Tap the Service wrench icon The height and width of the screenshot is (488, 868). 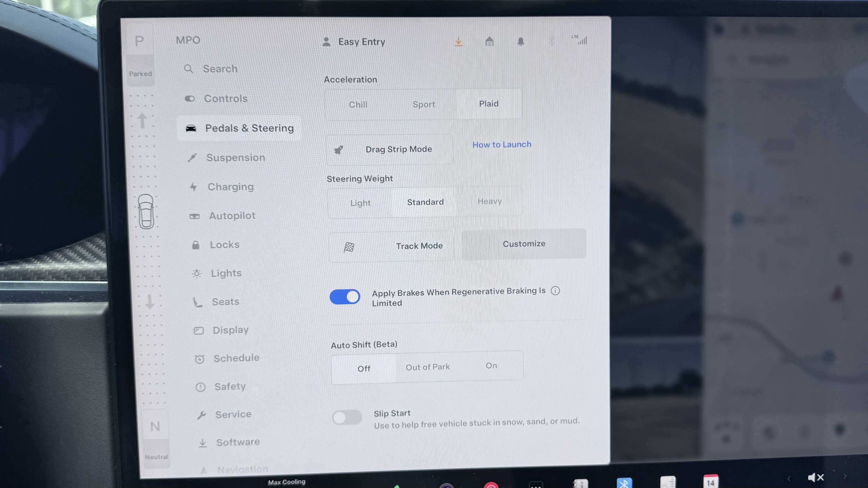click(201, 415)
